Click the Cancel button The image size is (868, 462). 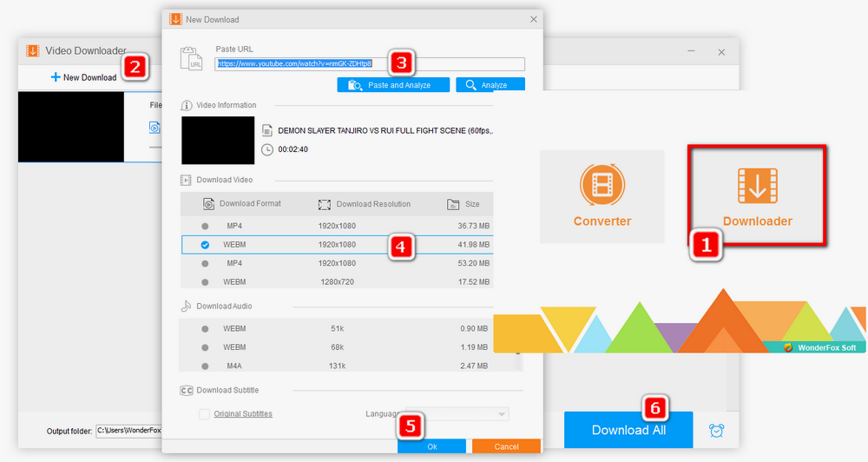(x=506, y=446)
